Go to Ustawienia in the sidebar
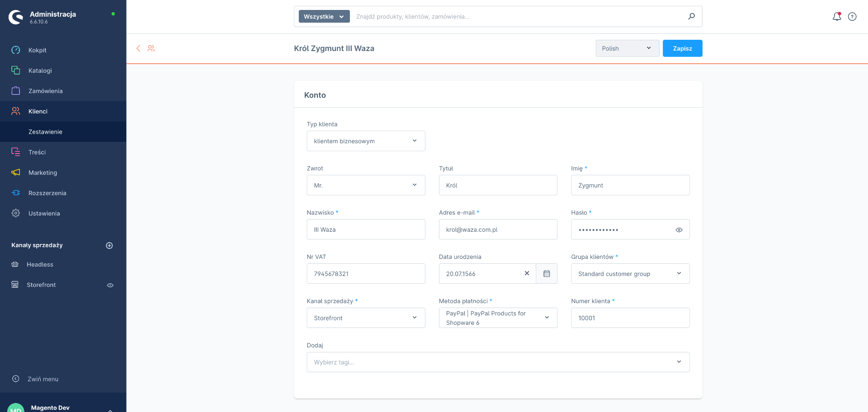Viewport: 868px width, 412px height. click(x=44, y=213)
